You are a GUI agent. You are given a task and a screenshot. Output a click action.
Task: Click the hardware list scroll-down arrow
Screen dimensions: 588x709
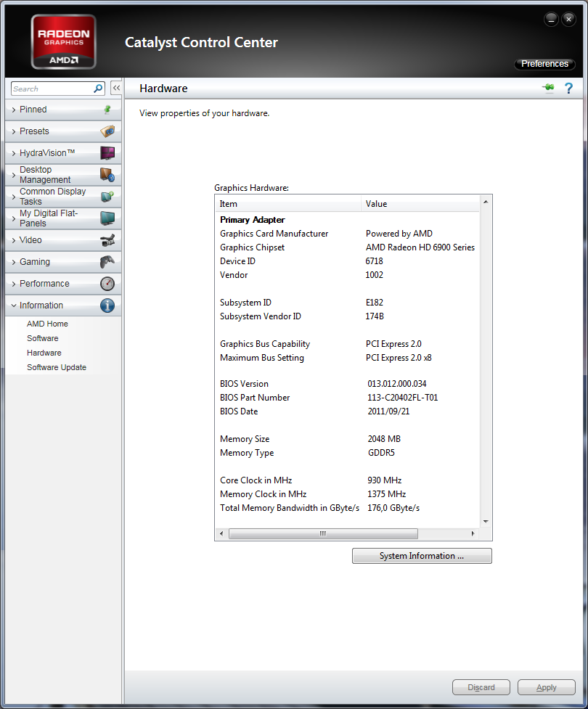pyautogui.click(x=486, y=521)
